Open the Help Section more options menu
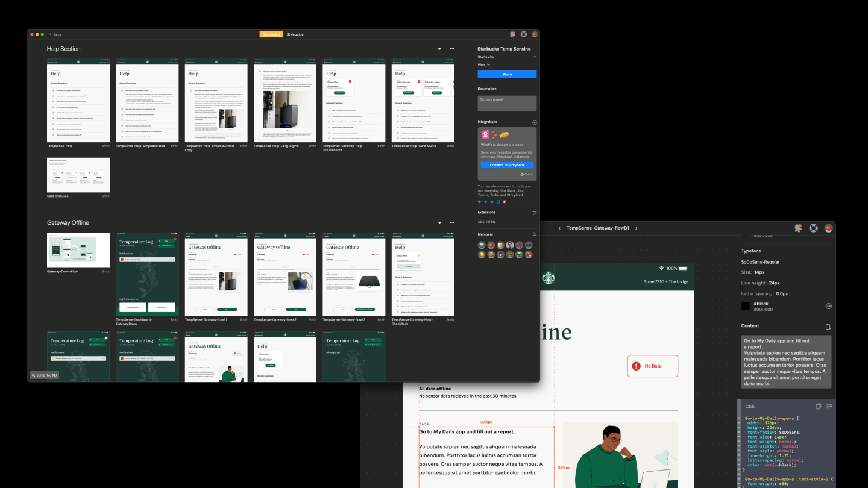The width and height of the screenshot is (868, 488). [452, 49]
